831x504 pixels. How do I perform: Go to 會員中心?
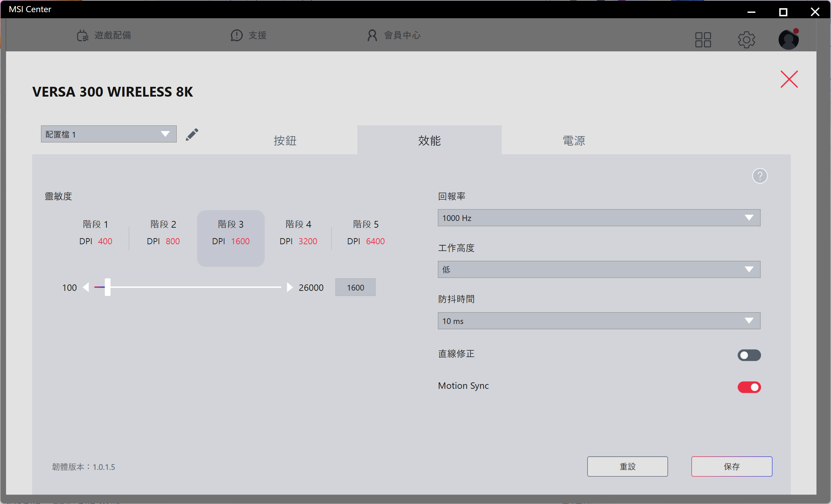coord(402,35)
